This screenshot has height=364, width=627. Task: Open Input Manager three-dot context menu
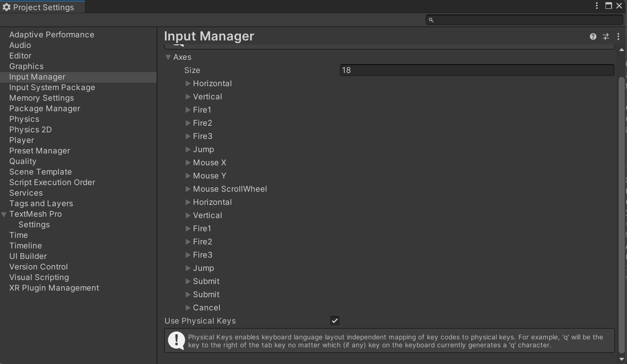tap(618, 36)
